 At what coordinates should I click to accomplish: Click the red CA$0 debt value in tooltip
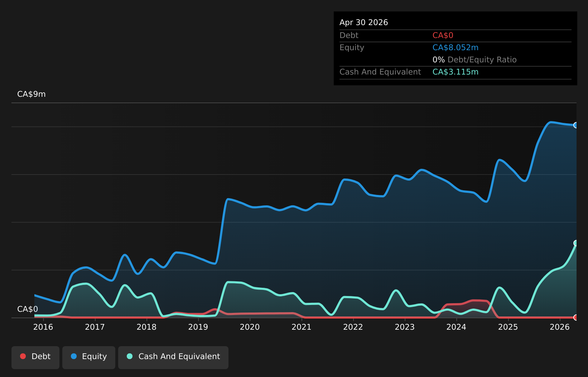(443, 35)
